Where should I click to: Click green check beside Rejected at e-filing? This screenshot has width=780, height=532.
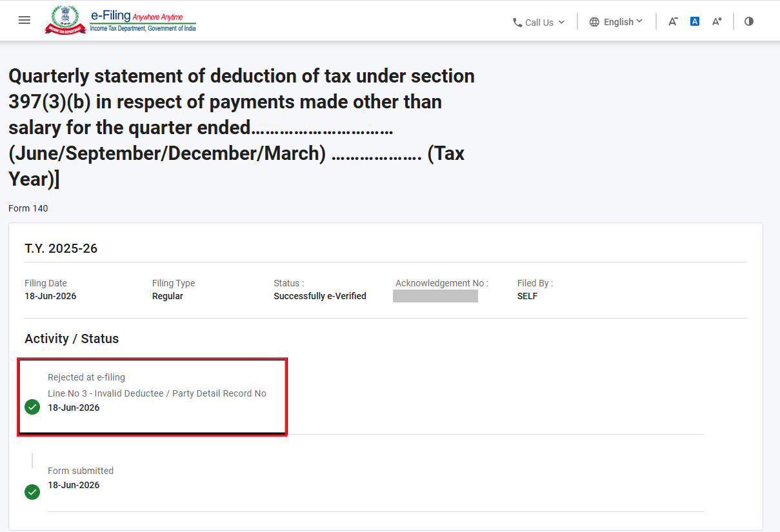[x=32, y=407]
